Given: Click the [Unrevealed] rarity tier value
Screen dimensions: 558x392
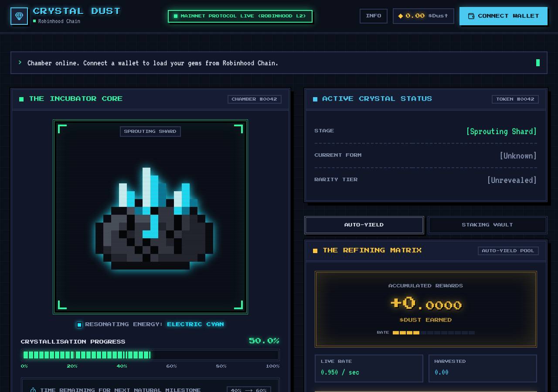Looking at the screenshot, I should 512,180.
